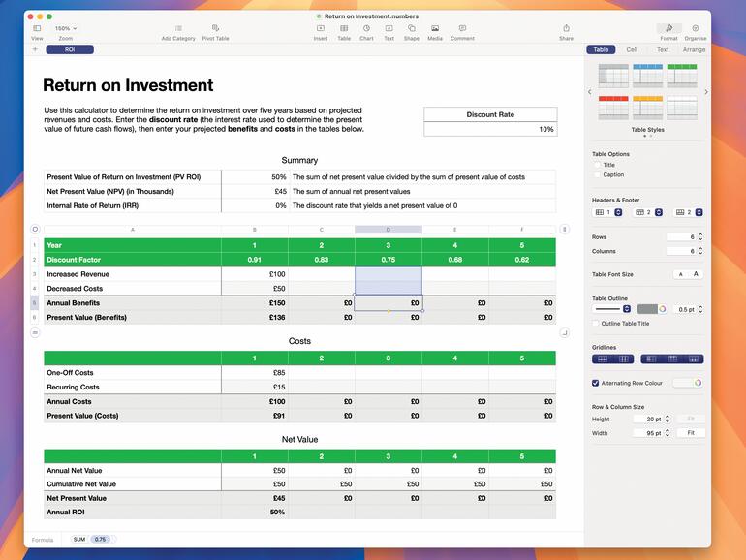Select column D header

[389, 230]
